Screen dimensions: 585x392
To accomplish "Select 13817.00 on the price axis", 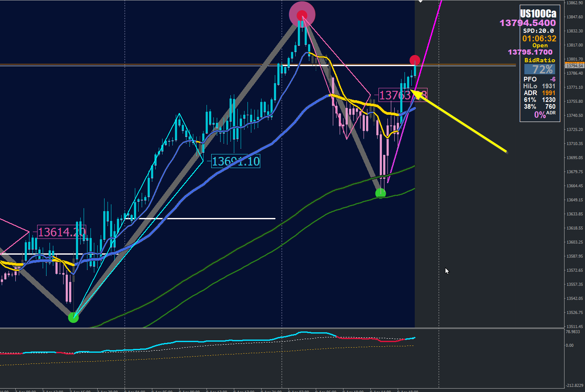I will pos(574,45).
